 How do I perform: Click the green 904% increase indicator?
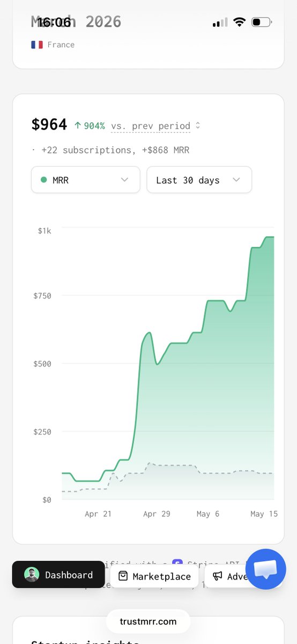[90, 126]
